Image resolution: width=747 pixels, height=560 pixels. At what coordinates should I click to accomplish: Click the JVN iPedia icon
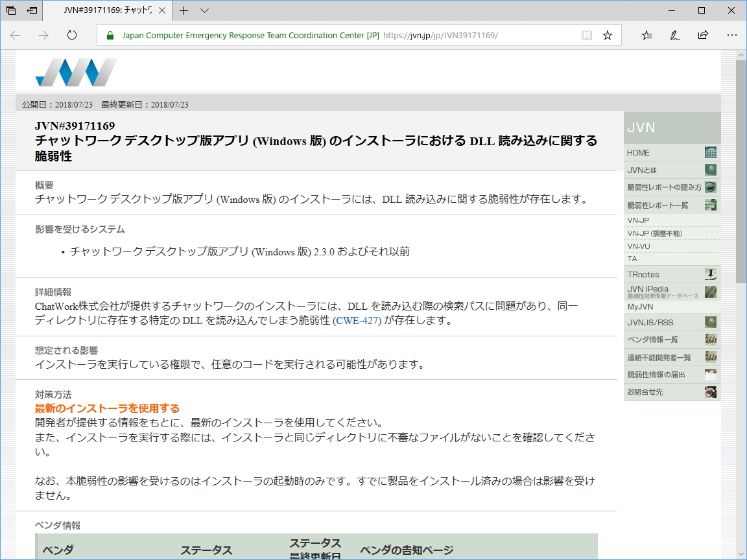710,292
